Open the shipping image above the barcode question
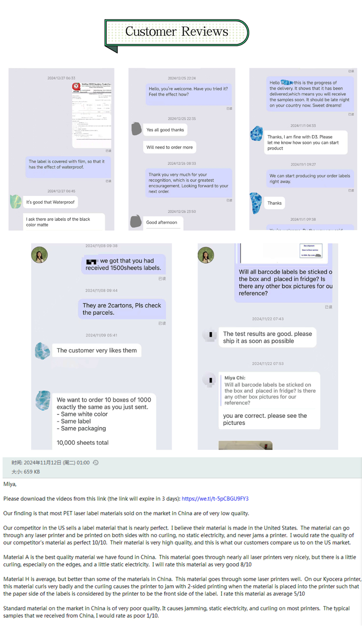362x644 pixels. [311, 251]
